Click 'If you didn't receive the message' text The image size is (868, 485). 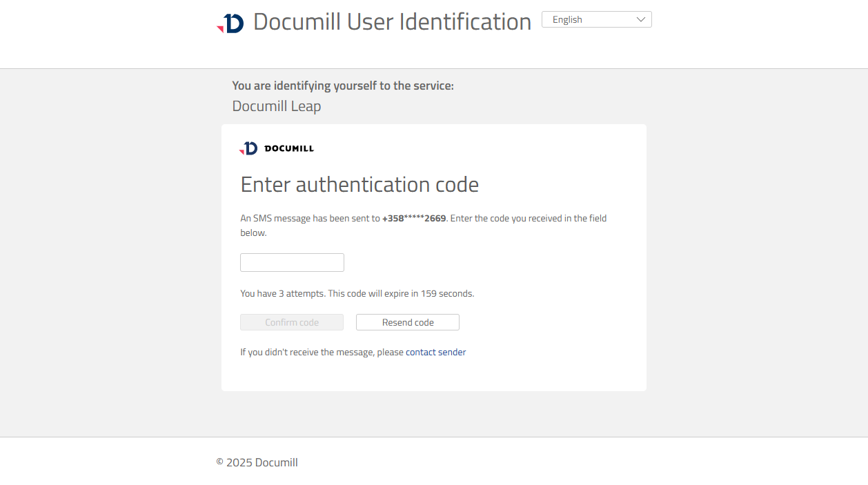pyautogui.click(x=322, y=352)
